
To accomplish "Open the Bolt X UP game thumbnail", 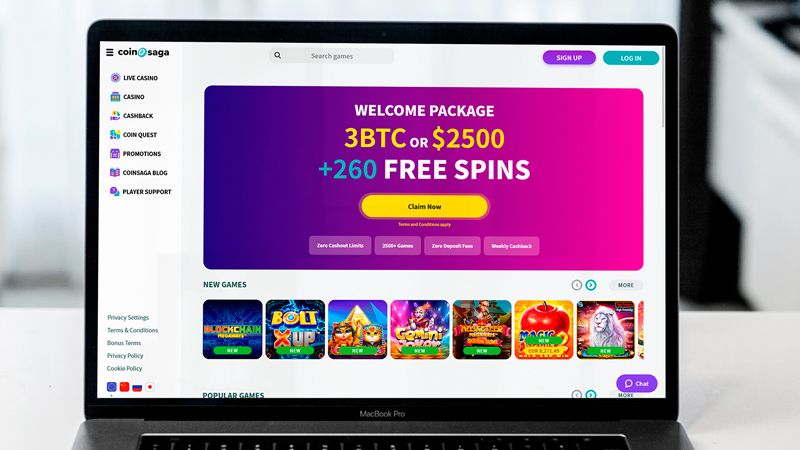I will (295, 330).
